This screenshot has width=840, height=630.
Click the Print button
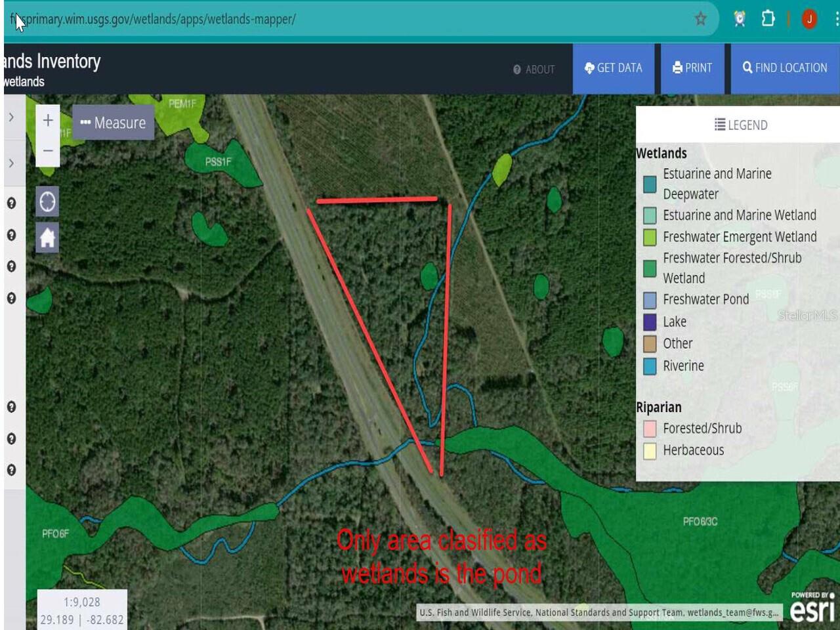[x=692, y=68]
